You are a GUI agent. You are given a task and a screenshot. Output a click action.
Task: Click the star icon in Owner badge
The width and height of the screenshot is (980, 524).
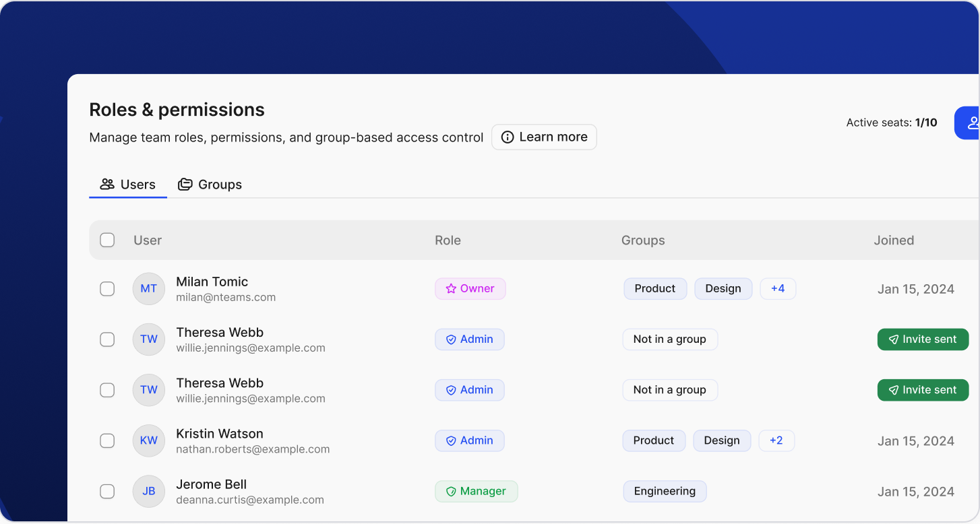(x=451, y=289)
